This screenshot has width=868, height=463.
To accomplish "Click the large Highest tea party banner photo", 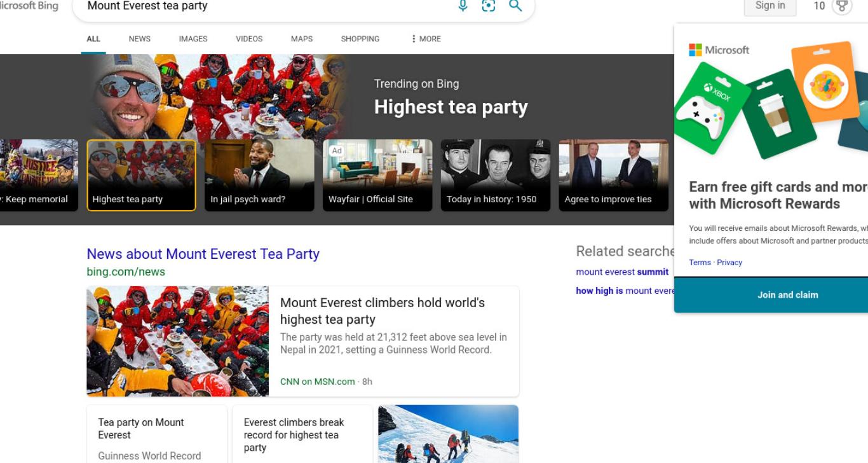I will (218, 97).
